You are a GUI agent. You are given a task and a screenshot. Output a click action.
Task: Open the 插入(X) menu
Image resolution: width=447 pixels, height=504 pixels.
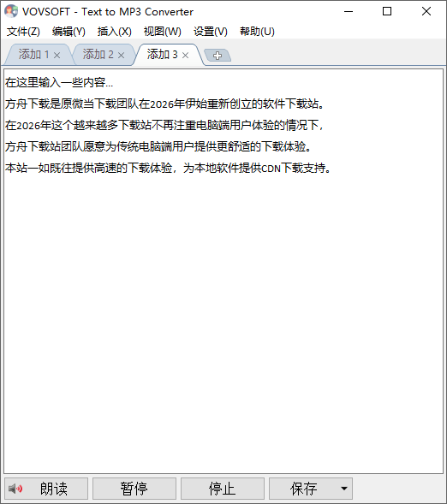114,32
